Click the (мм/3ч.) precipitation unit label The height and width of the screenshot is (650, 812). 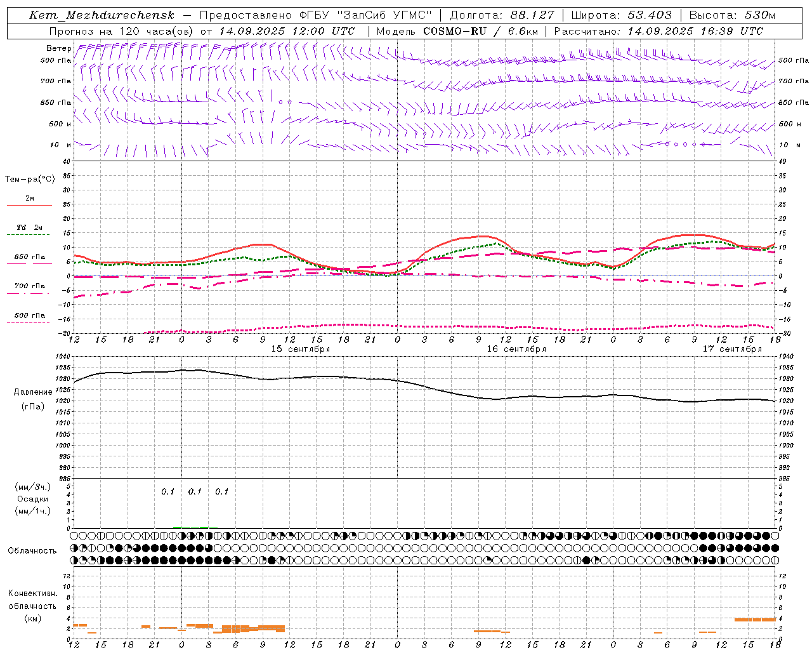pos(33,487)
